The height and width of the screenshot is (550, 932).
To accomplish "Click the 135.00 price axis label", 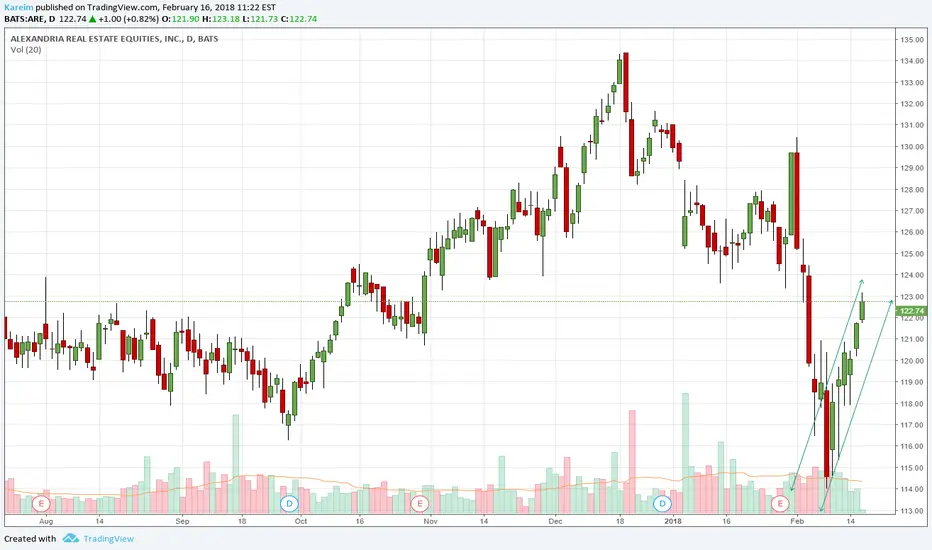I will [x=912, y=40].
